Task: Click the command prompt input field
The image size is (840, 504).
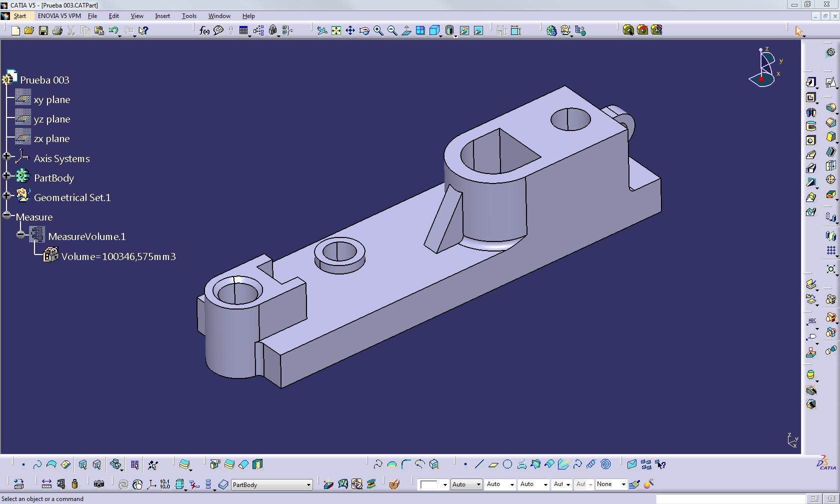Action: point(730,499)
